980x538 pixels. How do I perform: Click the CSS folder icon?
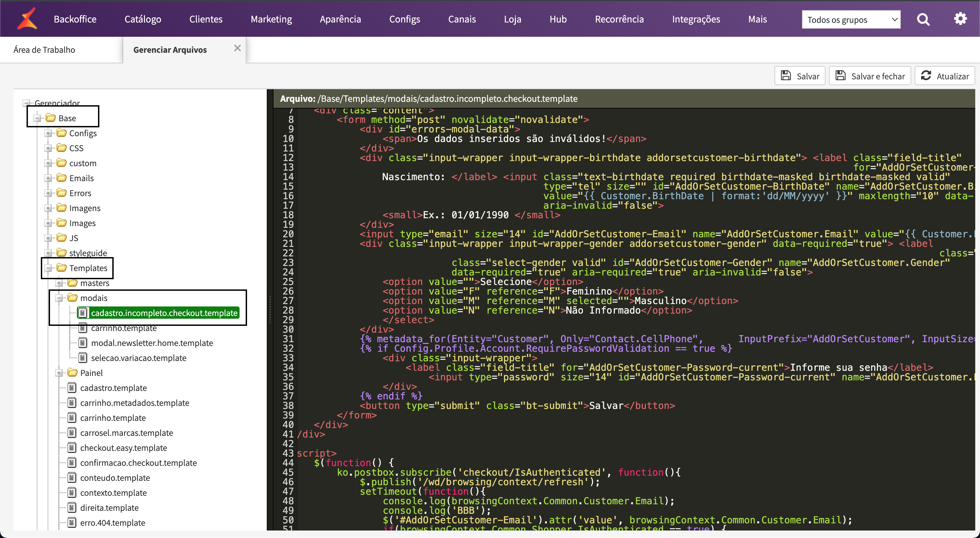[62, 148]
